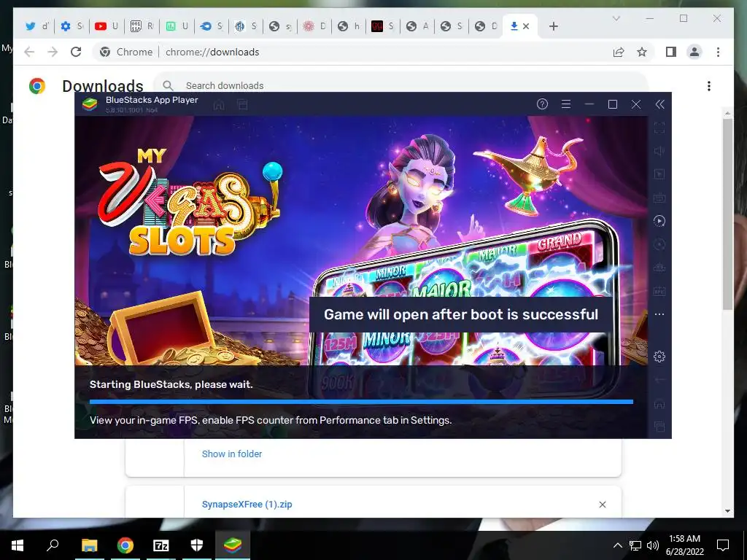Open the macro recorder play icon in BlueStacks sidebar
The height and width of the screenshot is (560, 747).
(659, 221)
